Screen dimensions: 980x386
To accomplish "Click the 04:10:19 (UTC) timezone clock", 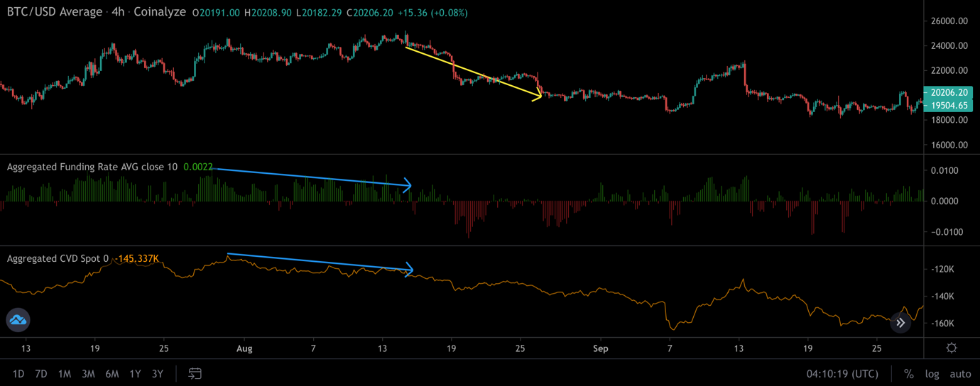I will coord(842,374).
